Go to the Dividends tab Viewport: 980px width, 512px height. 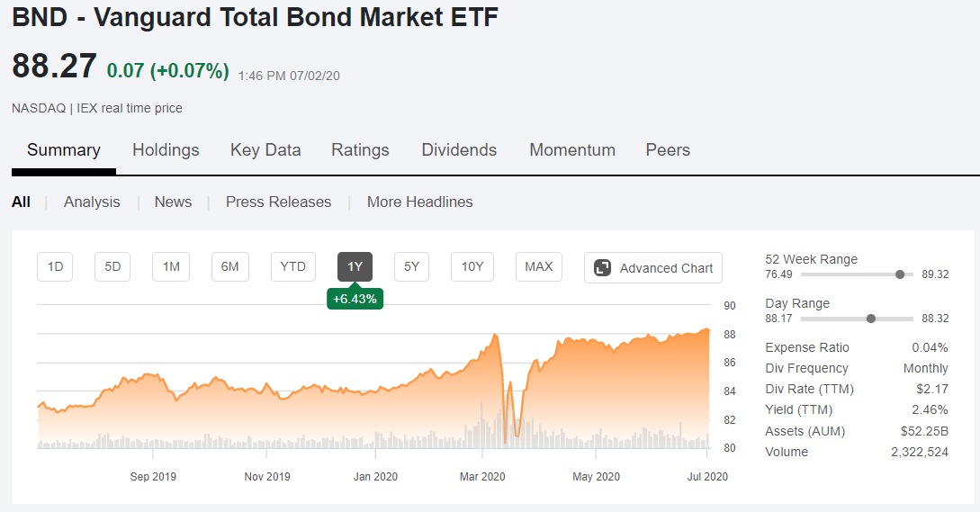[x=459, y=150]
